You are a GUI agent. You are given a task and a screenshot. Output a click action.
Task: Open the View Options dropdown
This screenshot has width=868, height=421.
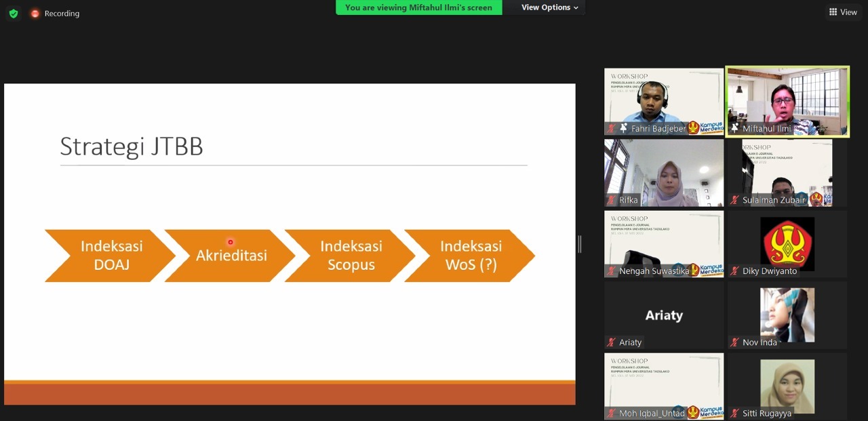click(x=549, y=7)
